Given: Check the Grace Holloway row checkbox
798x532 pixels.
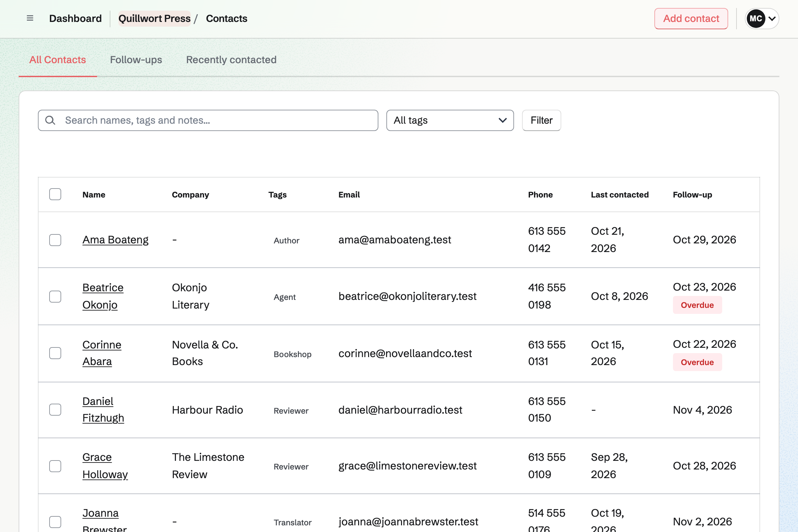Looking at the screenshot, I should (x=55, y=466).
